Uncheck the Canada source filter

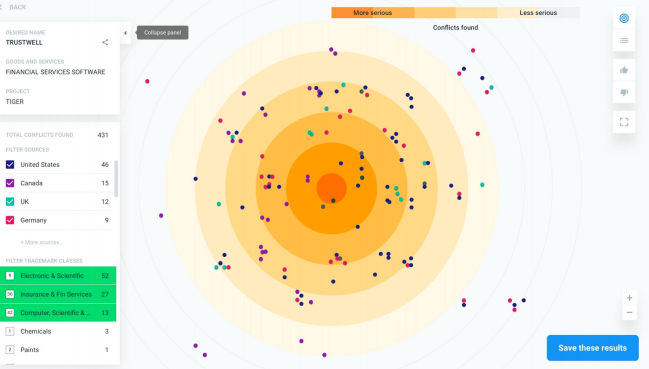pos(10,183)
